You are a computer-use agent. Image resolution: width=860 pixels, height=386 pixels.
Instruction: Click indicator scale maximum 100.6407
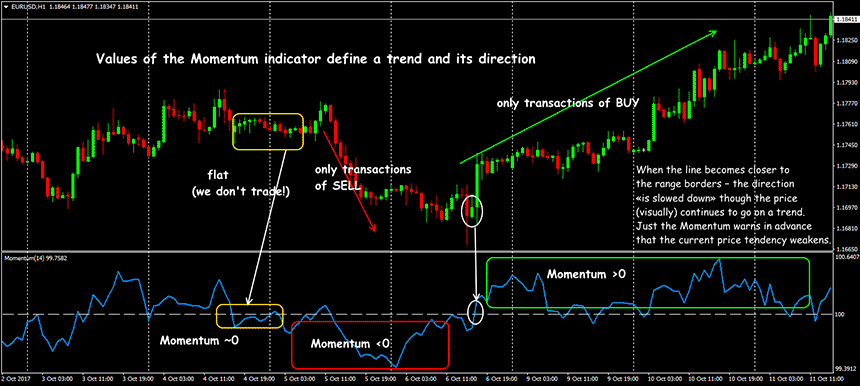pos(847,256)
